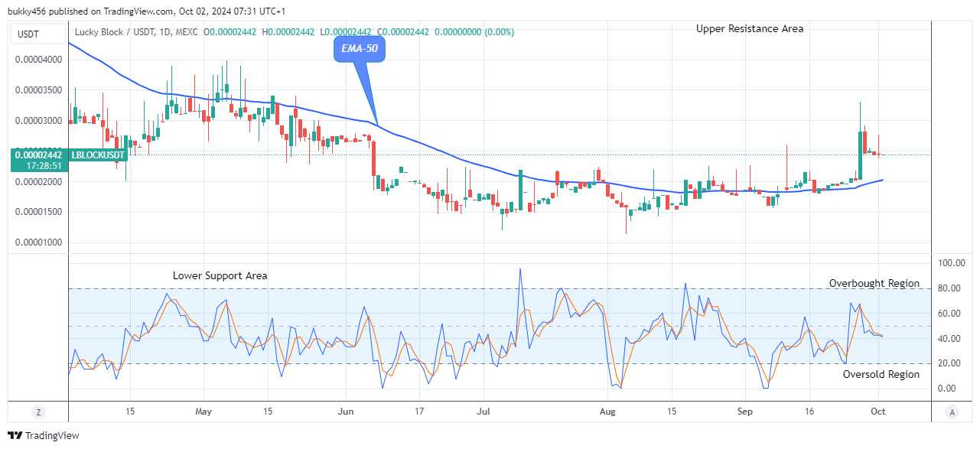The width and height of the screenshot is (980, 449).
Task: Click the May date axis label
Action: click(x=203, y=412)
